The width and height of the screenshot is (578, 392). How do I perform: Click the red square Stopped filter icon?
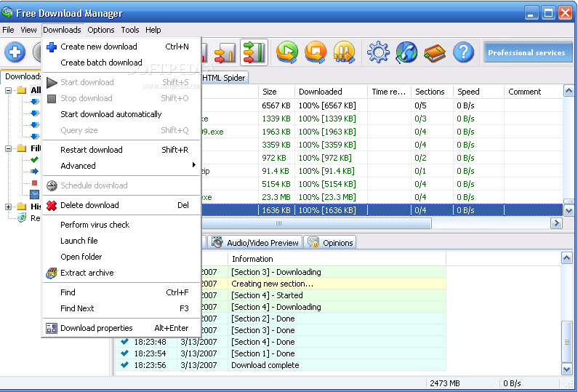(x=35, y=183)
